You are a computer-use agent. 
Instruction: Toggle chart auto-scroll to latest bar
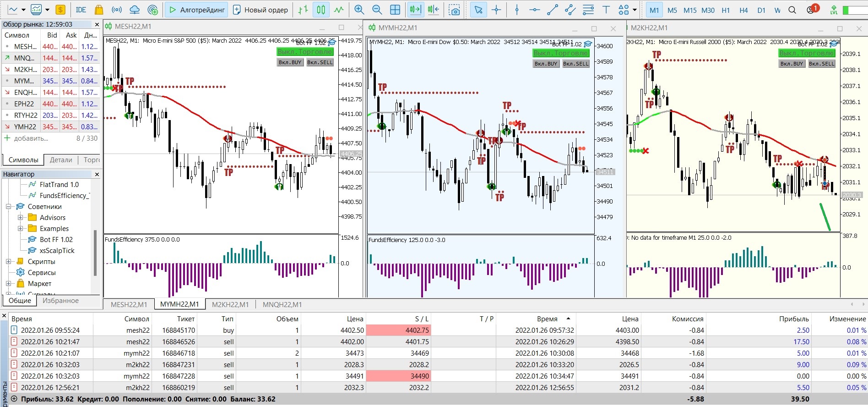tap(416, 10)
